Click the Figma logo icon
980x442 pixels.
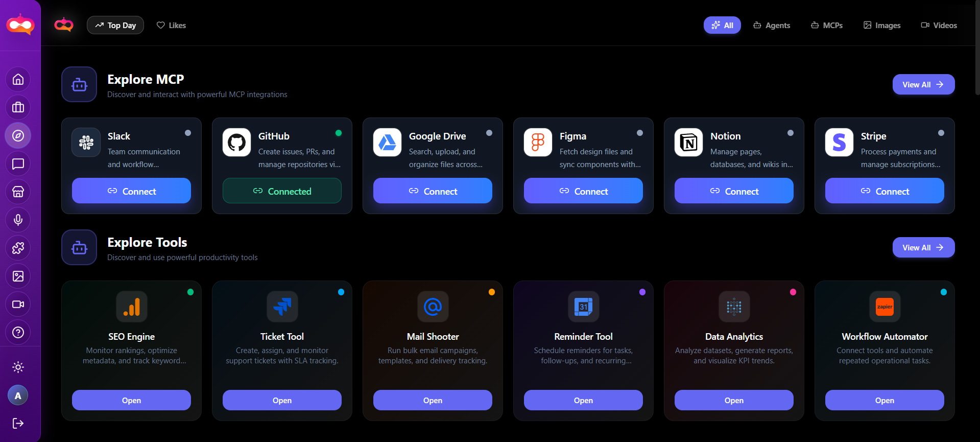pos(538,142)
